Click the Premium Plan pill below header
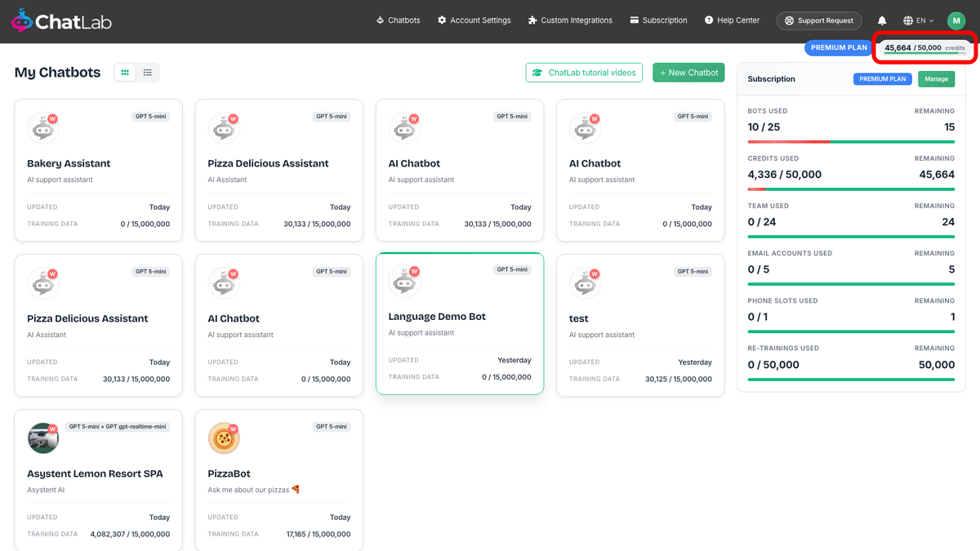The height and width of the screenshot is (551, 980). click(839, 48)
